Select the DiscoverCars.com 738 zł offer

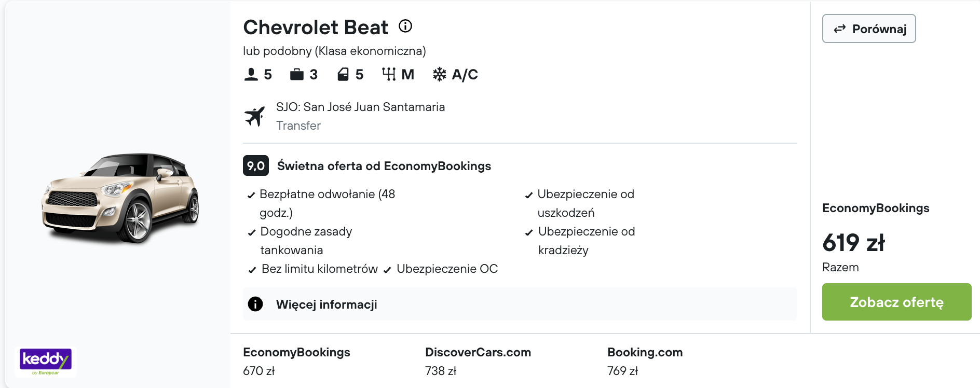click(x=478, y=362)
